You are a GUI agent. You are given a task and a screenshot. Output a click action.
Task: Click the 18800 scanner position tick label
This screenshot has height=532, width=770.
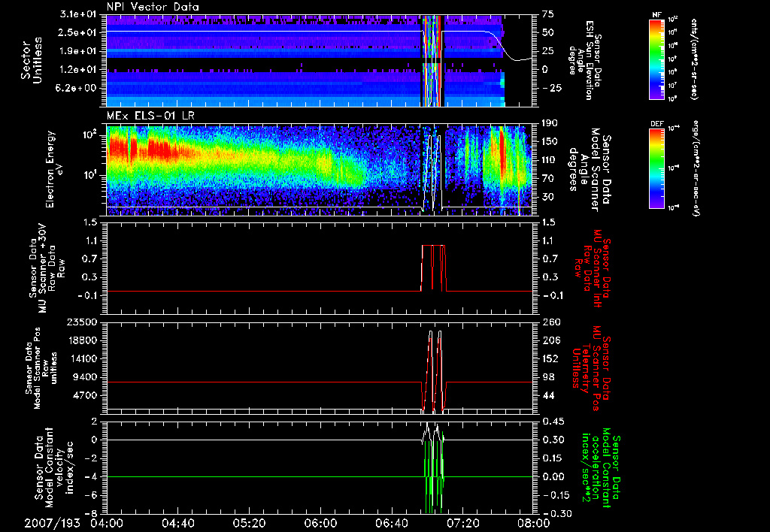tap(82, 340)
